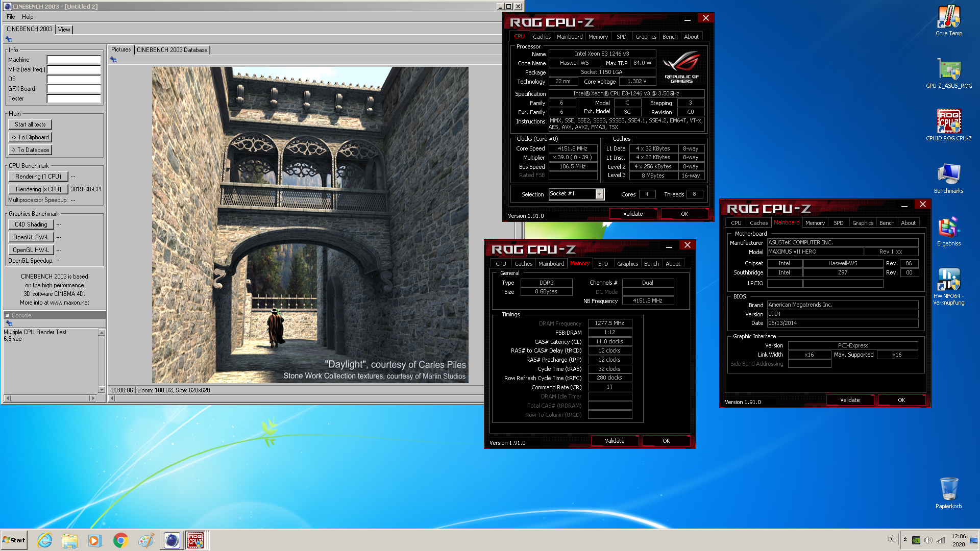Run Rendering (1 CPU) benchmark

pos(38,177)
